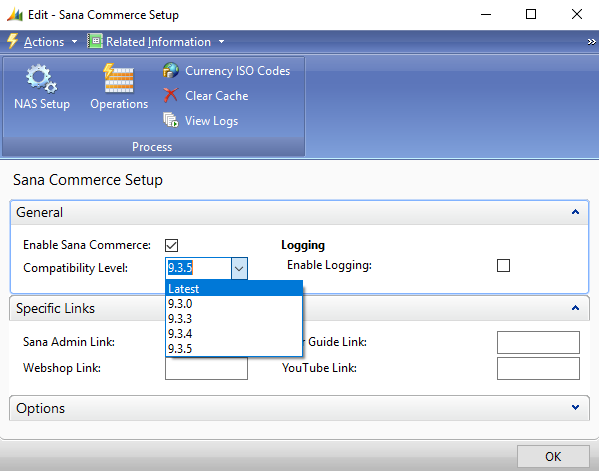Select 9.3.5 in the dropdown list
Viewport: 599px width, 471px height.
coord(234,348)
